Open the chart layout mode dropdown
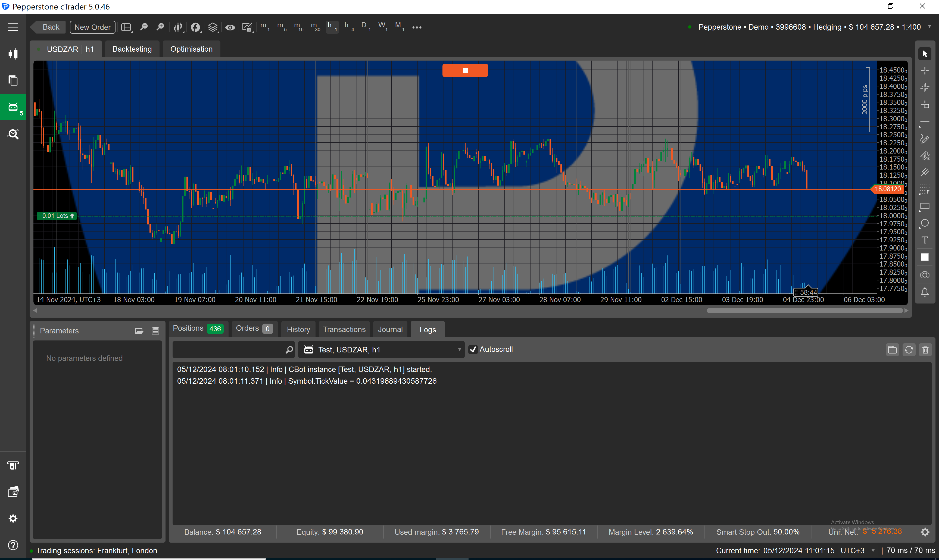Image resolution: width=939 pixels, height=560 pixels. tap(126, 27)
